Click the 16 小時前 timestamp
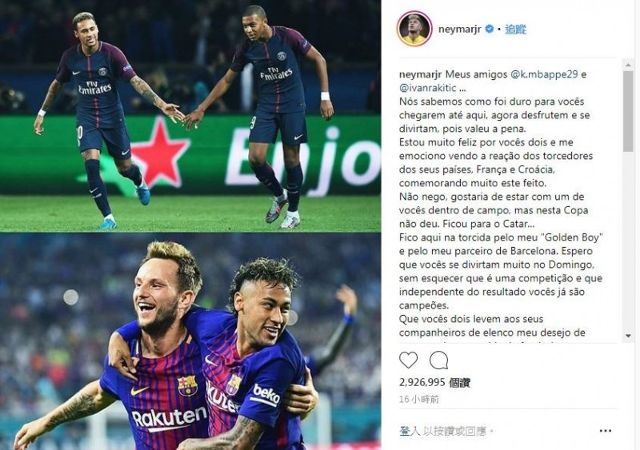This screenshot has height=450, width=640. 419,399
